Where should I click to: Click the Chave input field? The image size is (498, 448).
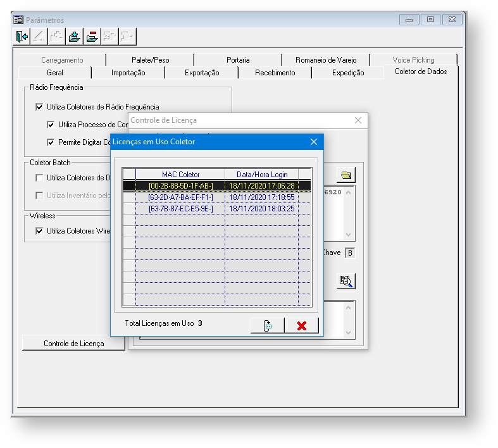pos(350,253)
